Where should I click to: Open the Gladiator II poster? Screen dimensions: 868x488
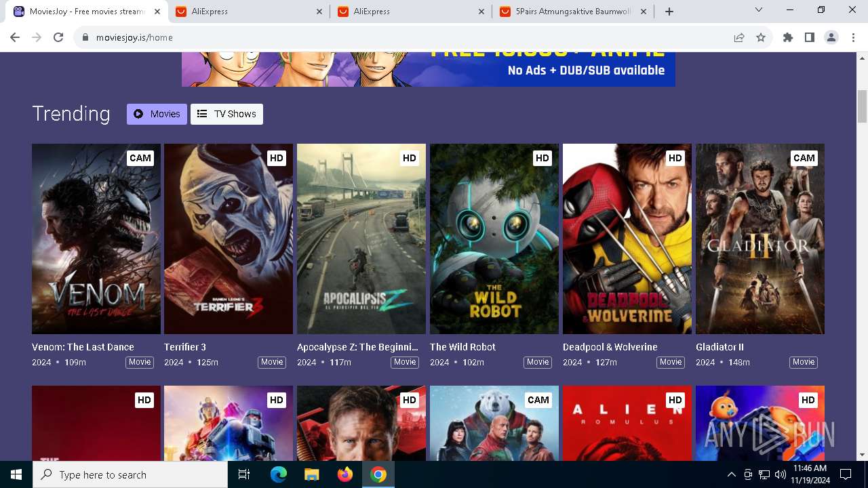click(x=760, y=239)
